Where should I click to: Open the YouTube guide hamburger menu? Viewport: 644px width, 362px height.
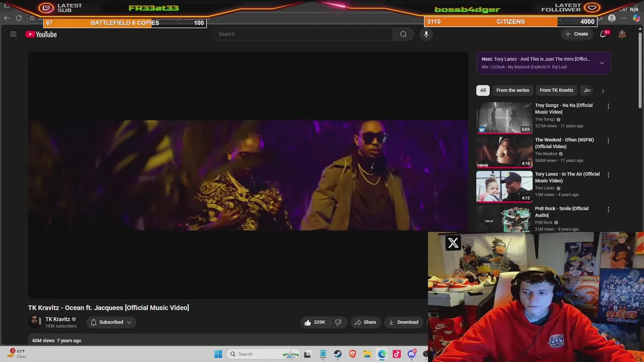pyautogui.click(x=14, y=34)
